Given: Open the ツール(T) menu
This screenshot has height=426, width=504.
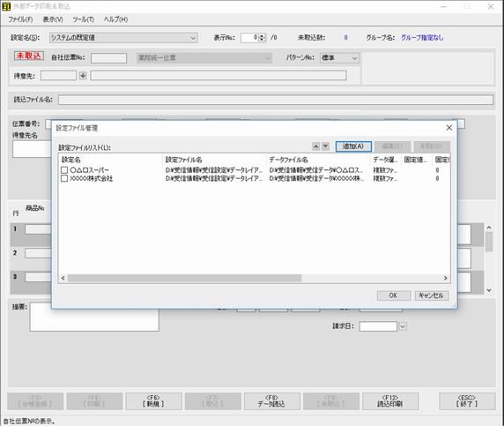Looking at the screenshot, I should tap(83, 19).
